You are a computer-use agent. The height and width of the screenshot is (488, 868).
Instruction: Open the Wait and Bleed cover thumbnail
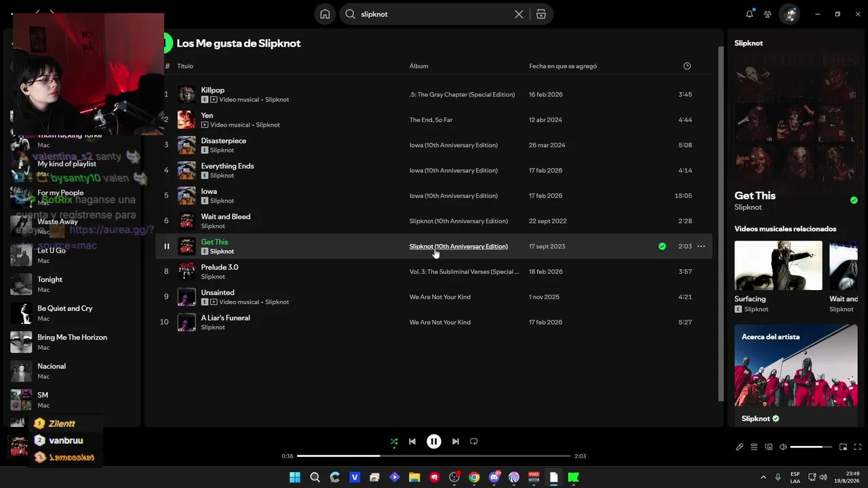point(186,221)
